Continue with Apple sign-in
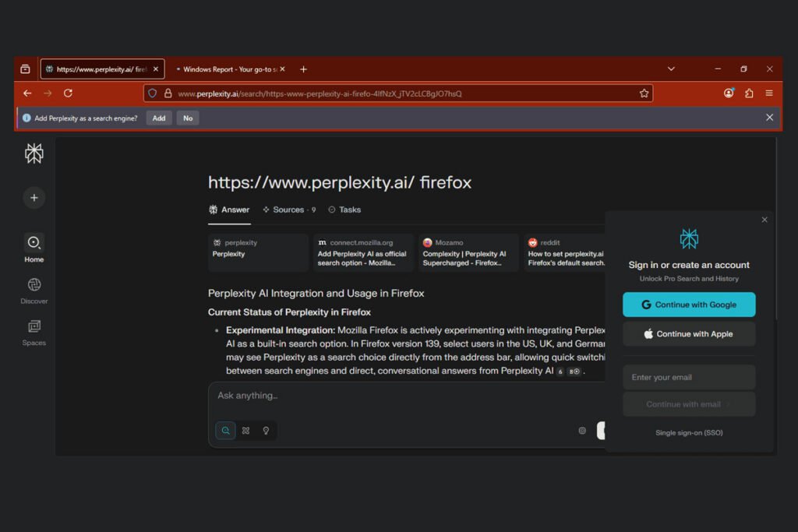 pos(689,334)
